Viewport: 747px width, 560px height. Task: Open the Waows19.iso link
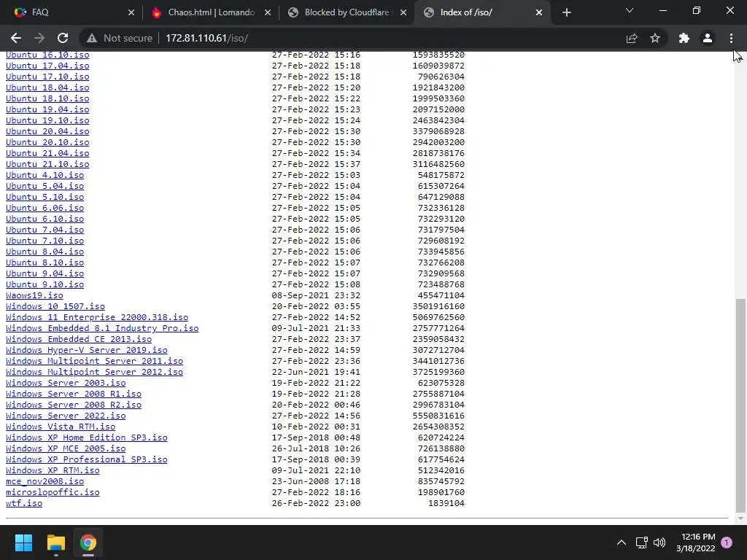click(x=34, y=296)
